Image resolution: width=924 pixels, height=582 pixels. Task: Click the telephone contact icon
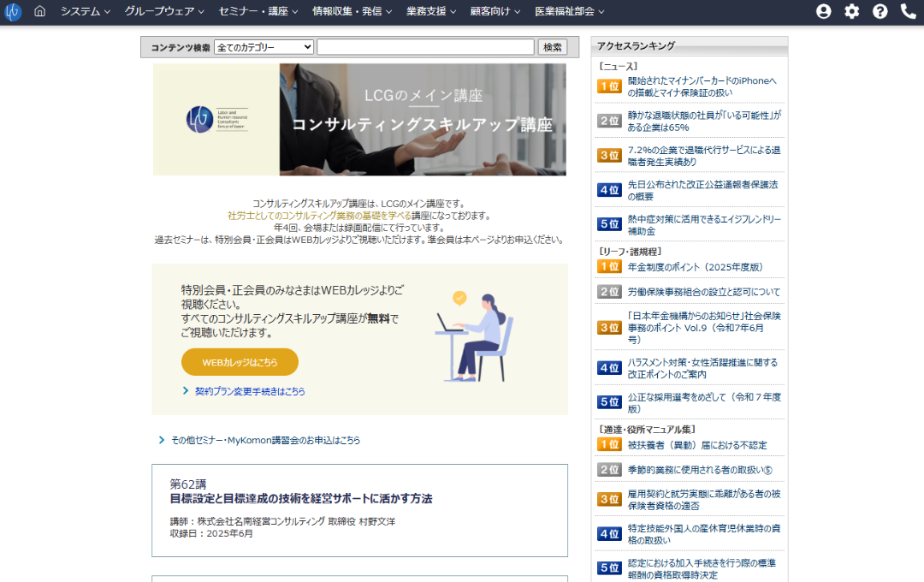pyautogui.click(x=908, y=11)
